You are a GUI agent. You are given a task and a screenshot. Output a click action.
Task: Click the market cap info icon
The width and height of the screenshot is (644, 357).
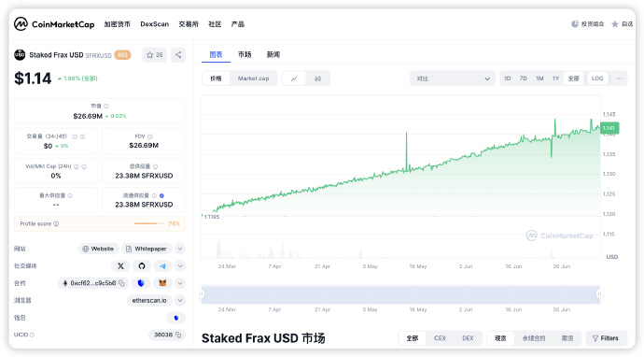click(106, 107)
